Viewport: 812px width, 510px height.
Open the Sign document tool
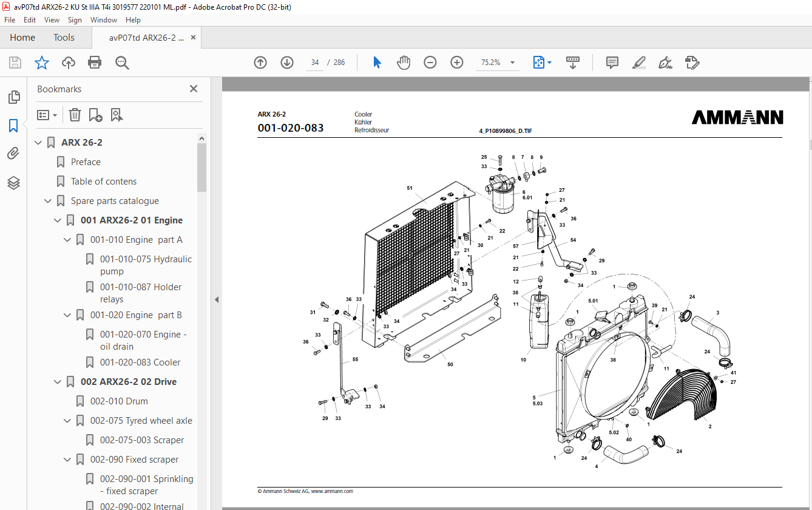[665, 63]
